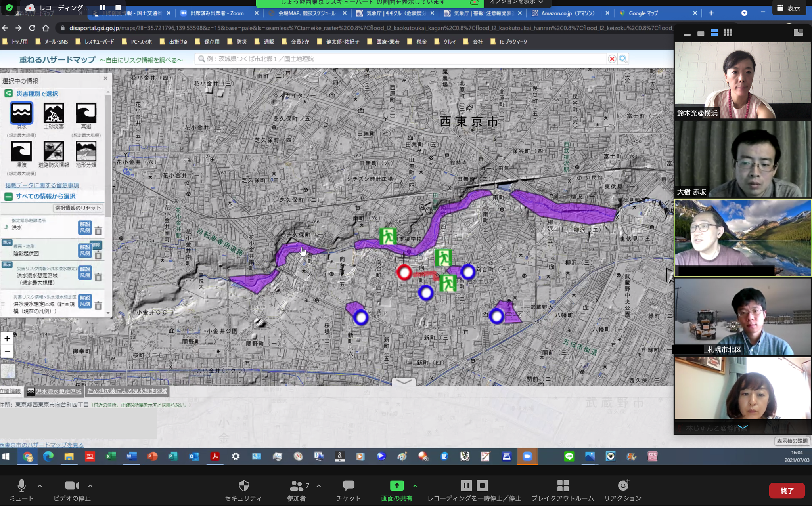The image size is (812, 506).
Task: Open LINE from Windows taskbar
Action: coord(569,456)
